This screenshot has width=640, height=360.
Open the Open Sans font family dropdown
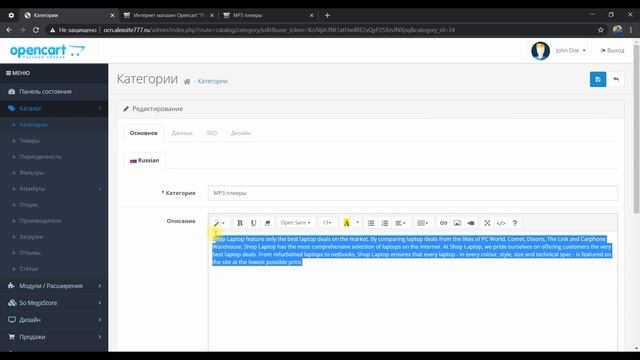click(296, 223)
